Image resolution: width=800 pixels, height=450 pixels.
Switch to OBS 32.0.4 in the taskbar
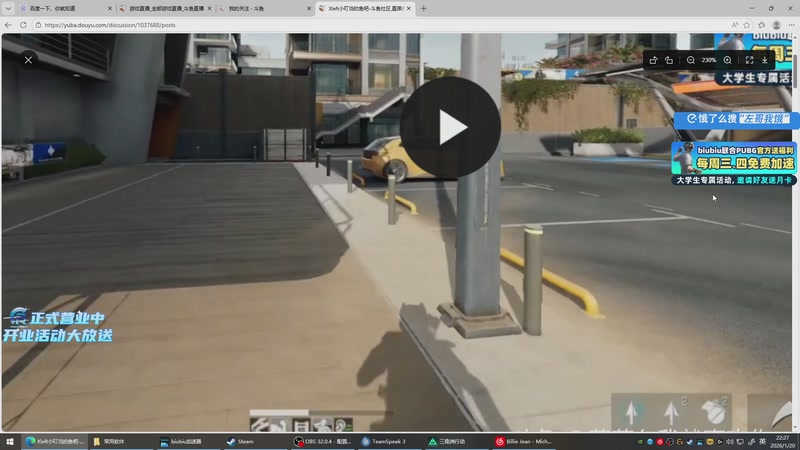[x=321, y=442]
